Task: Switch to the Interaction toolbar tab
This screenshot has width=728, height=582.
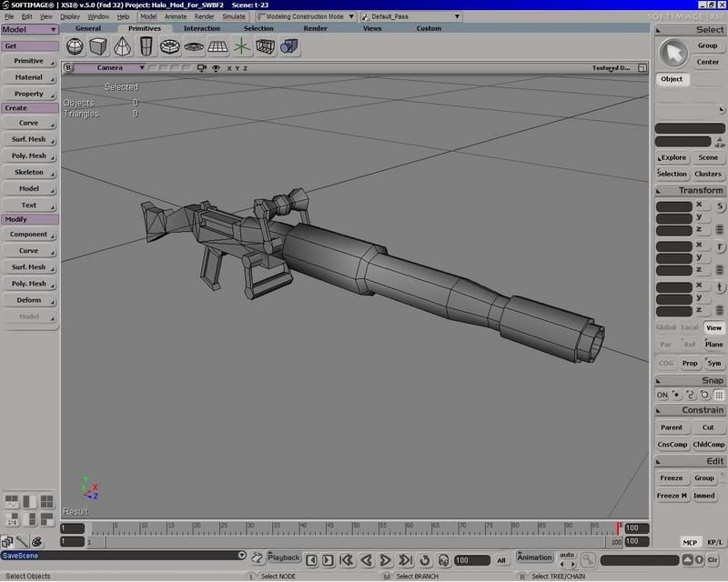Action: 201,28
